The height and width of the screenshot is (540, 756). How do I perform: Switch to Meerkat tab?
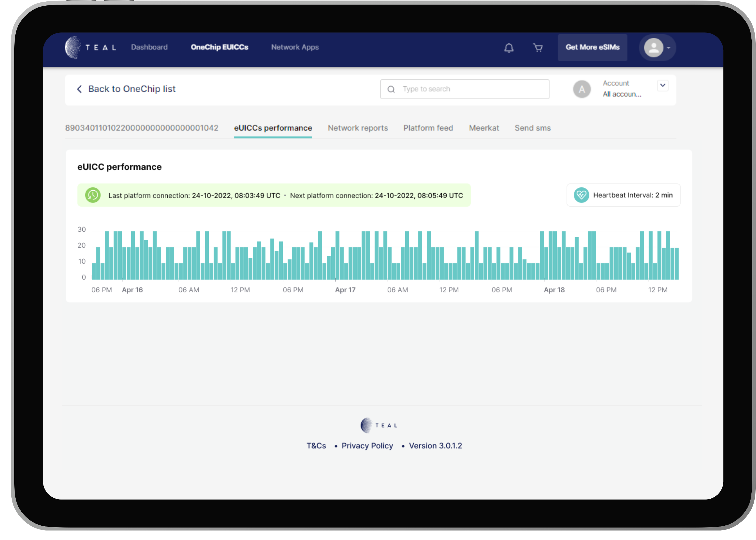[x=484, y=128]
